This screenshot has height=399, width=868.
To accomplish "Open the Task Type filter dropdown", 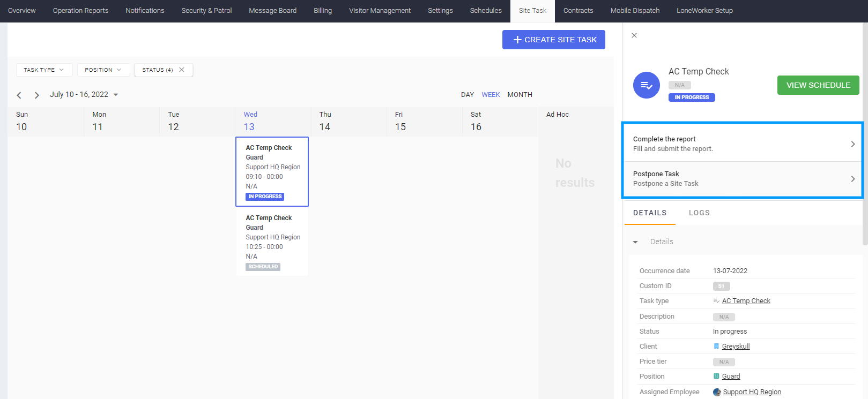I will click(x=44, y=70).
